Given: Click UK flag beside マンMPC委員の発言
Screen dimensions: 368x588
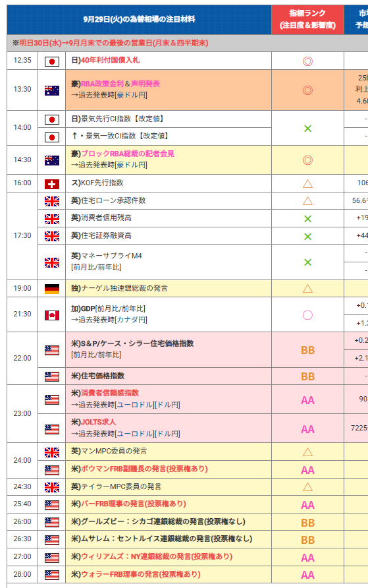Looking at the screenshot, I should tap(51, 452).
